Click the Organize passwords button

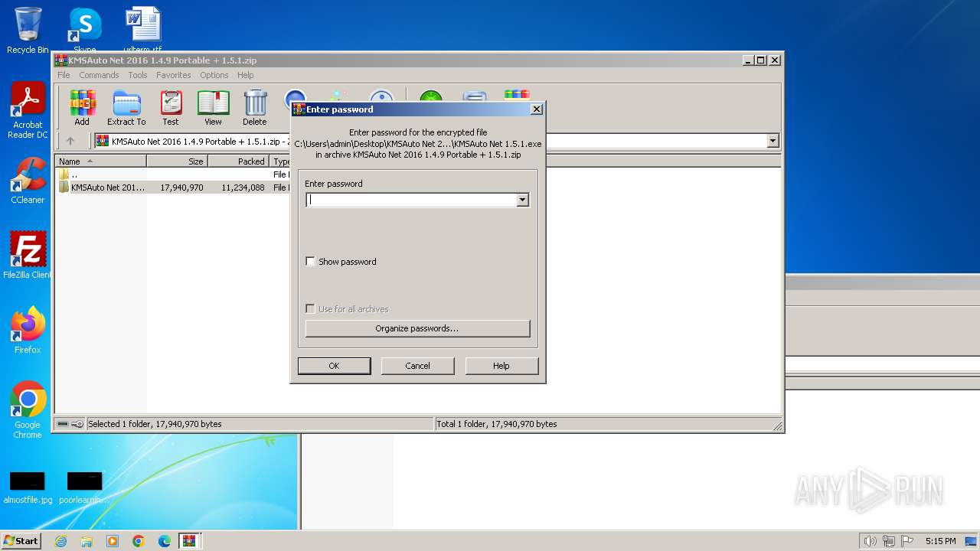pyautogui.click(x=417, y=328)
